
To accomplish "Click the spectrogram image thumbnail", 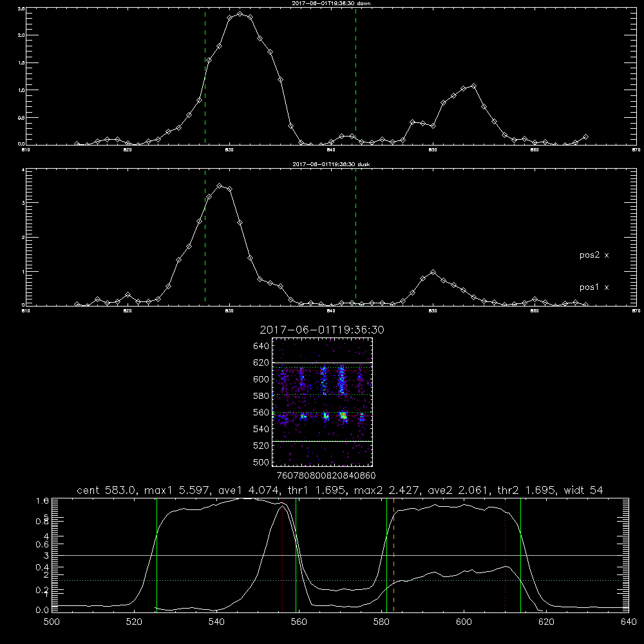I will [x=323, y=402].
